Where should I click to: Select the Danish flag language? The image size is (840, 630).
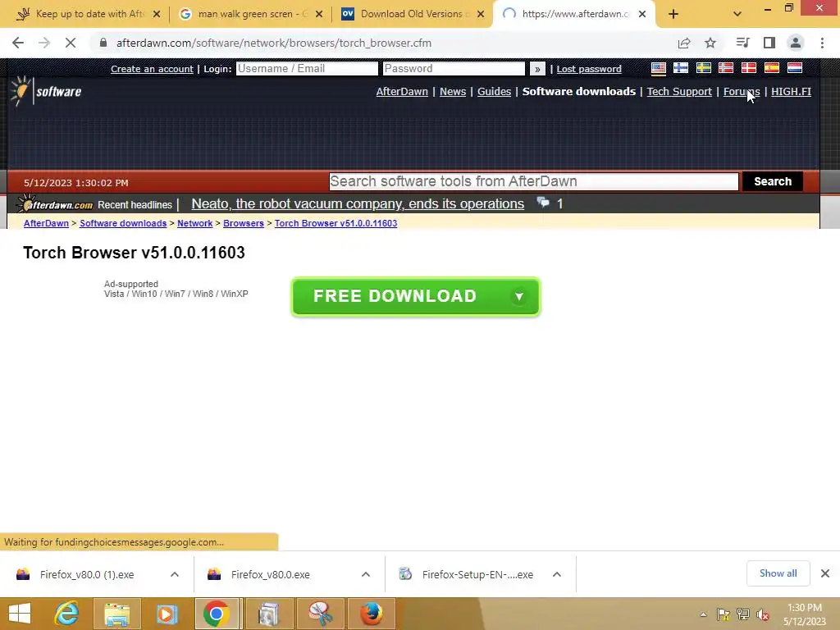(748, 68)
